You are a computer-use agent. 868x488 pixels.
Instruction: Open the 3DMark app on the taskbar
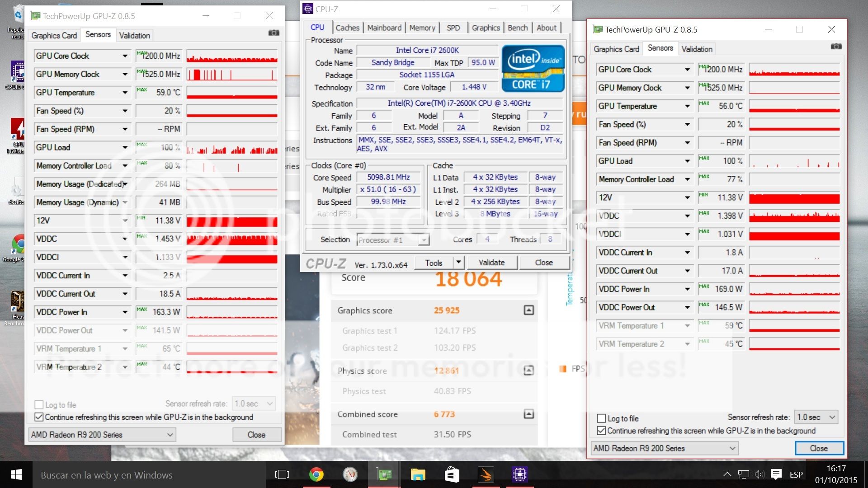click(x=486, y=474)
